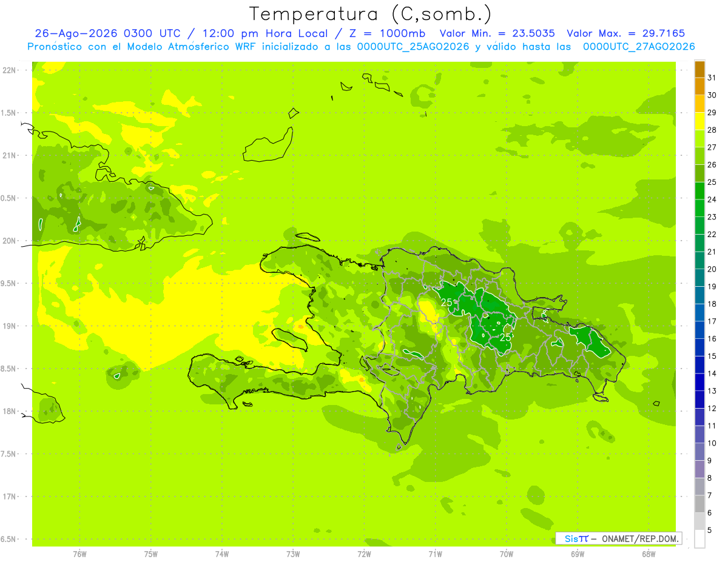Click the '69W' longitude axis label
The image size is (728, 562).
pyautogui.click(x=577, y=554)
